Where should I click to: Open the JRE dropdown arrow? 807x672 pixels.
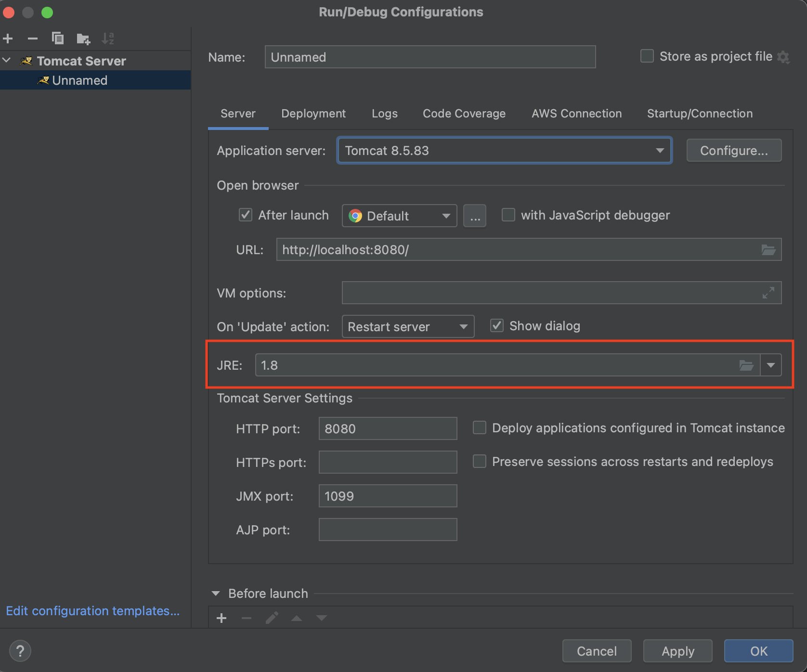pos(771,365)
